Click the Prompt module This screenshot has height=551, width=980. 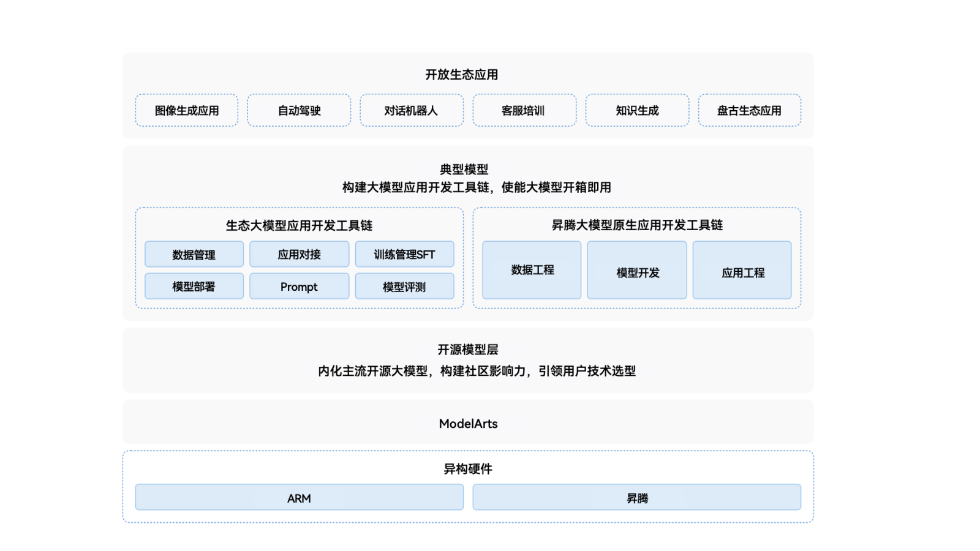tap(299, 286)
